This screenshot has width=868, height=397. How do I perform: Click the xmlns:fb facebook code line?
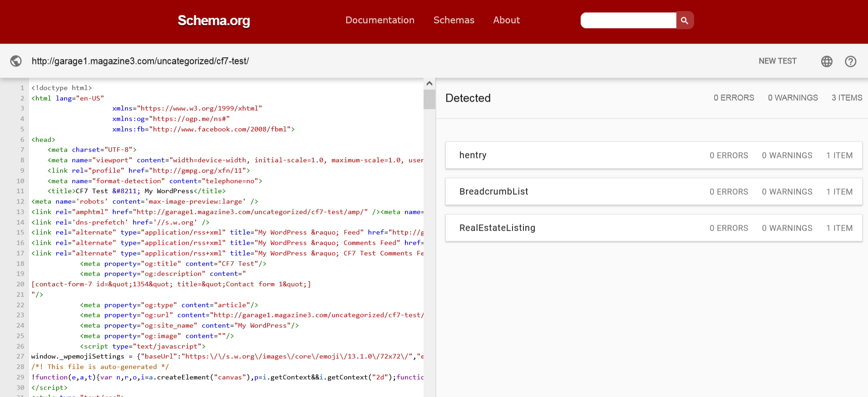pyautogui.click(x=203, y=129)
